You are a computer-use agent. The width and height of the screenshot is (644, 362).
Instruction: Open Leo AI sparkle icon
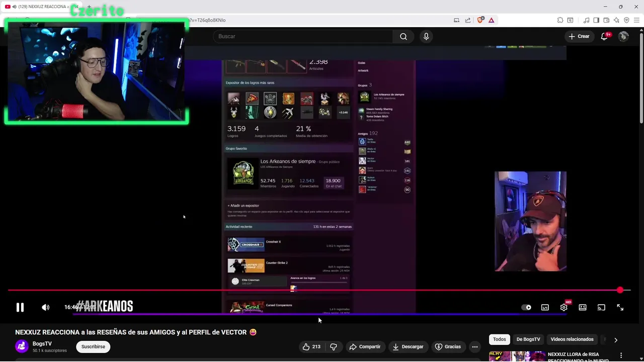616,20
